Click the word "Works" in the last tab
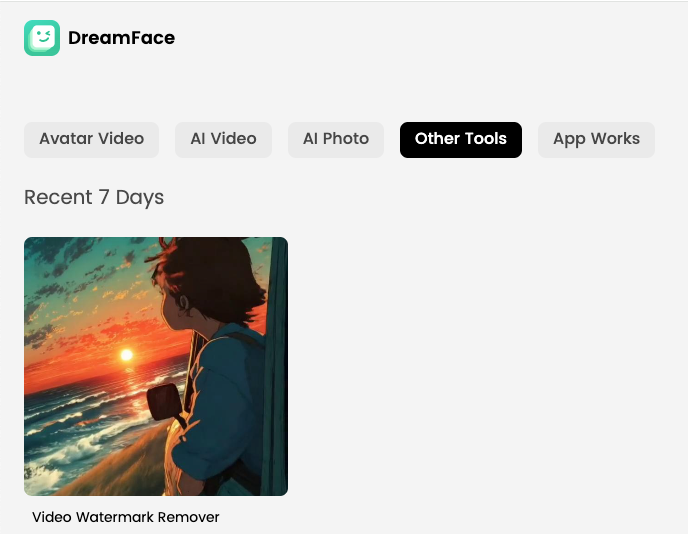Screen dimensions: 688x534 coord(615,139)
